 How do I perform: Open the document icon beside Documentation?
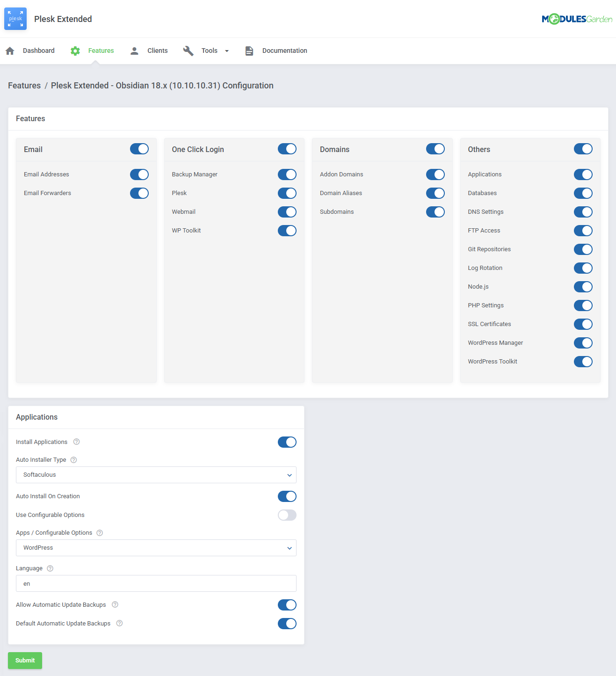tap(249, 51)
